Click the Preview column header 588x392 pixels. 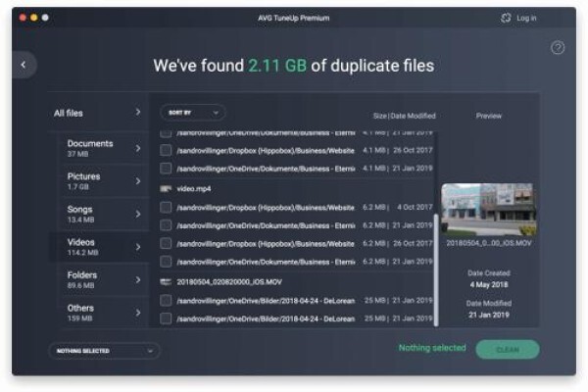[x=489, y=116]
